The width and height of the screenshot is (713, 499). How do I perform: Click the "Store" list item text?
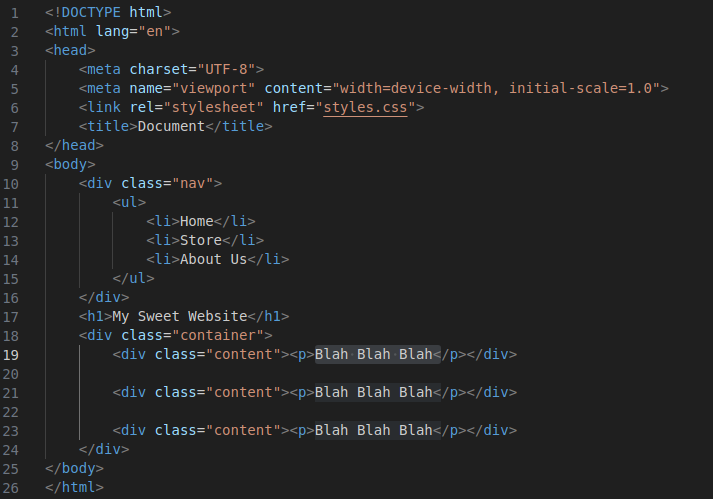[201, 240]
